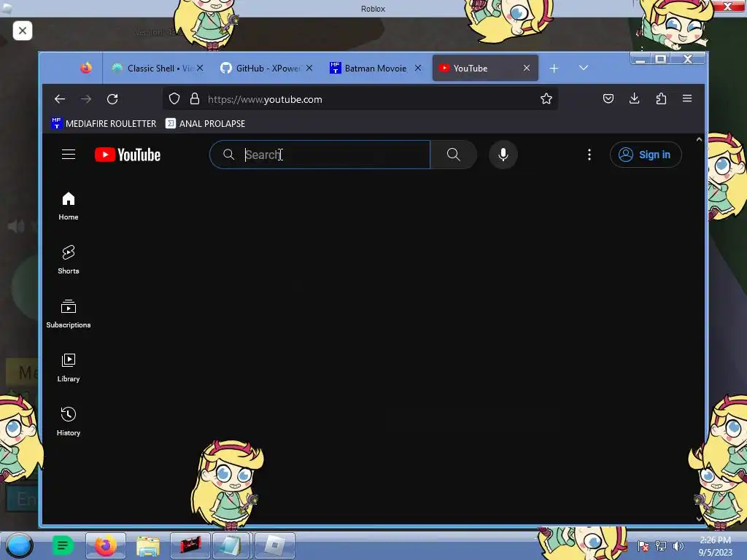Click the URL address bar

360,99
